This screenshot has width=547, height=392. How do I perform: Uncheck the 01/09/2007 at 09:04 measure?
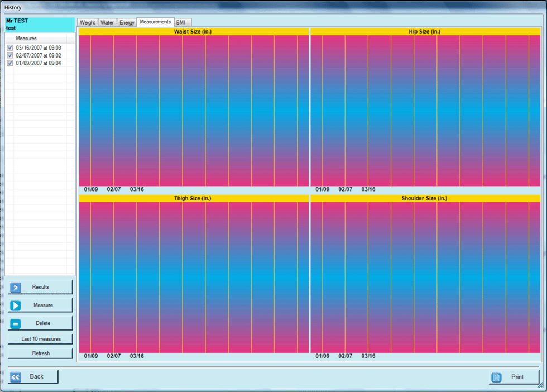(10, 63)
